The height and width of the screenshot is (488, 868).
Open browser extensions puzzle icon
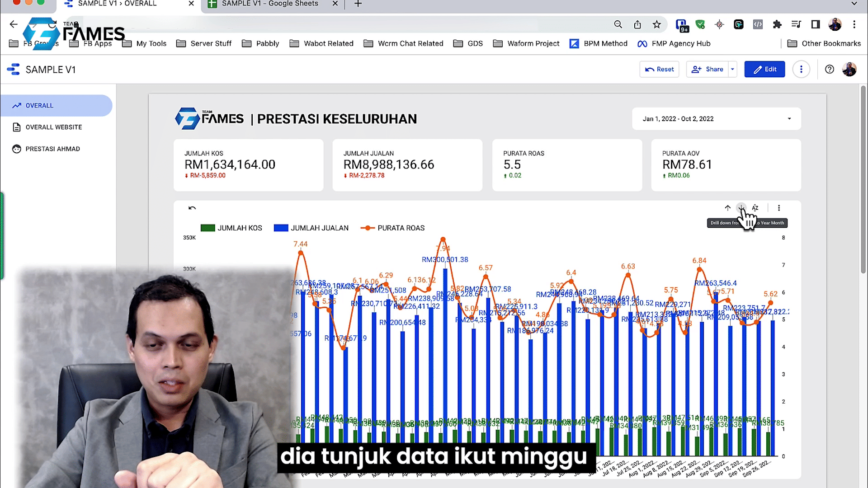click(x=777, y=24)
